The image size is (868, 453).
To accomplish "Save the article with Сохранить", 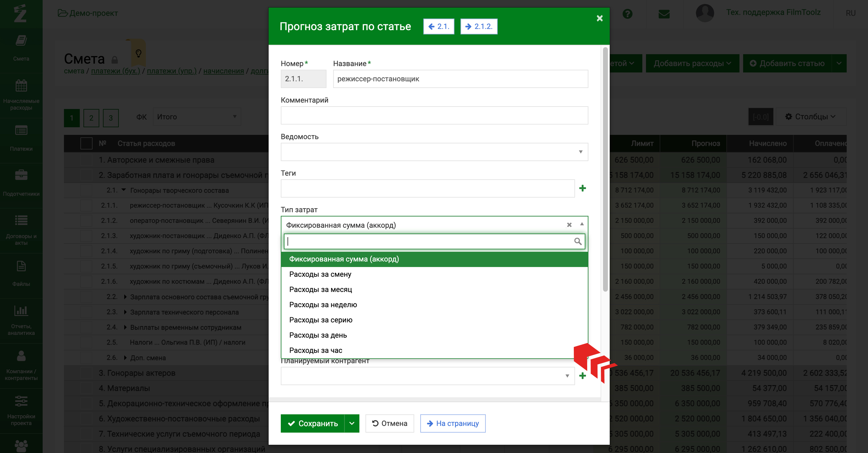I will point(312,423).
